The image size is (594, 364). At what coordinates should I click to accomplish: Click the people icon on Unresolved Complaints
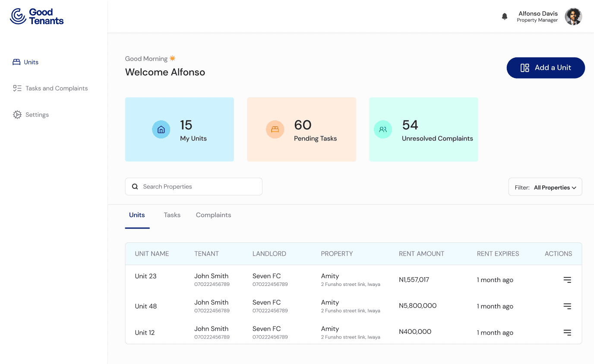[x=383, y=129]
